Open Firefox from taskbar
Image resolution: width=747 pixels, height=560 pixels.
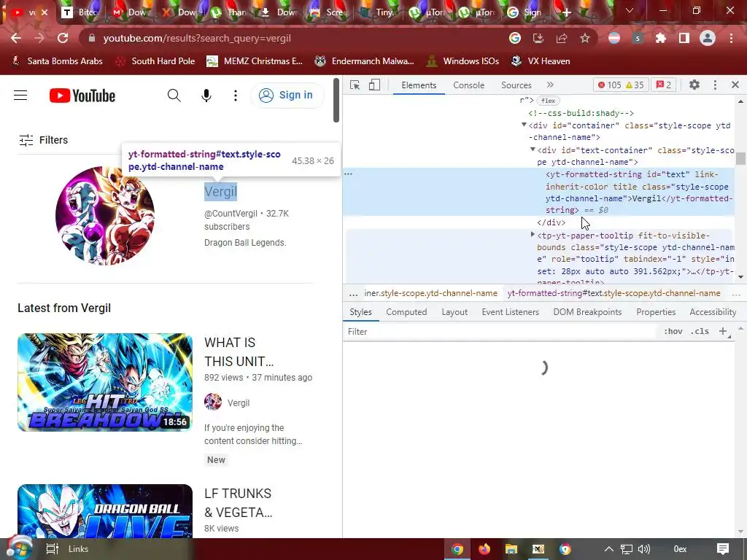[484, 549]
